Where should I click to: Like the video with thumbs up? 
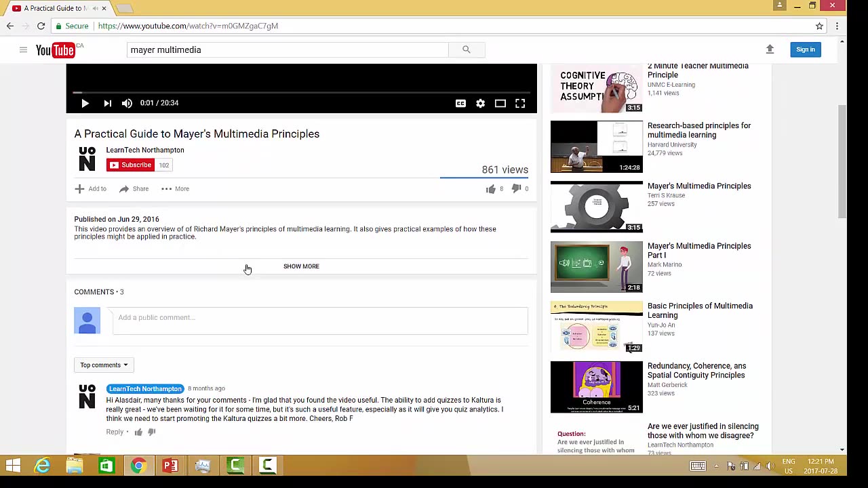click(x=491, y=189)
